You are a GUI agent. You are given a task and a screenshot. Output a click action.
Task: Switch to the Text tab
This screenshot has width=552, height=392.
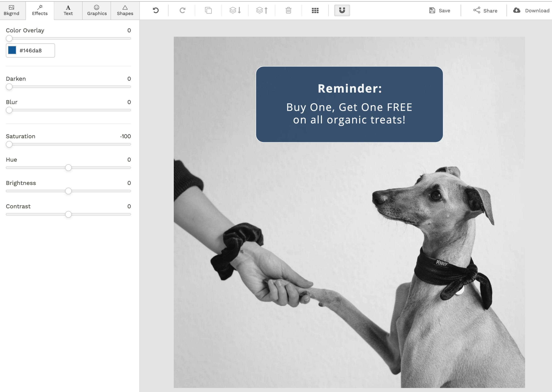click(68, 10)
